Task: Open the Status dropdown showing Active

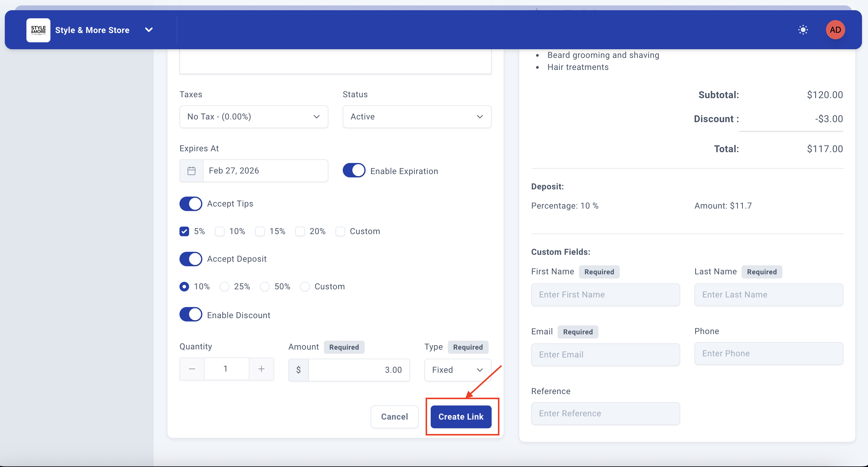Action: pos(417,116)
